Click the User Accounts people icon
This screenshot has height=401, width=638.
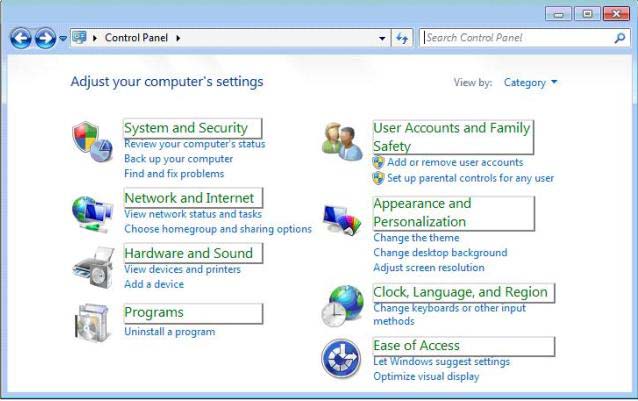(342, 142)
